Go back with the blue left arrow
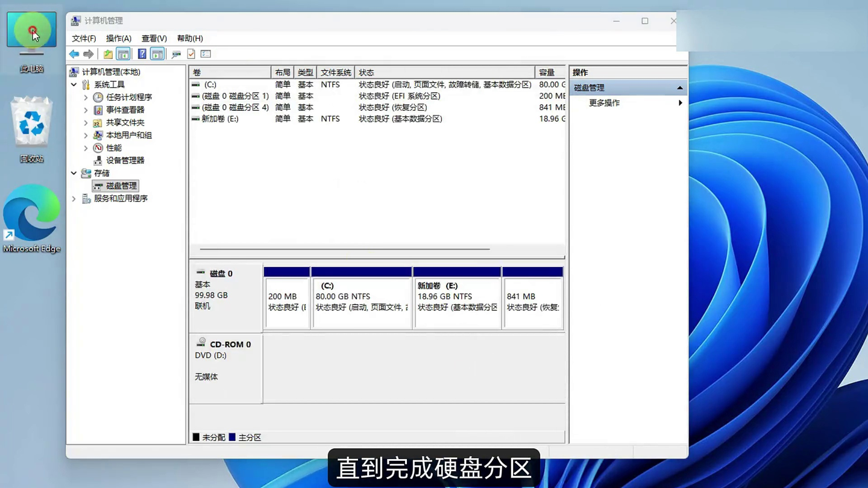The height and width of the screenshot is (488, 868). tap(74, 54)
